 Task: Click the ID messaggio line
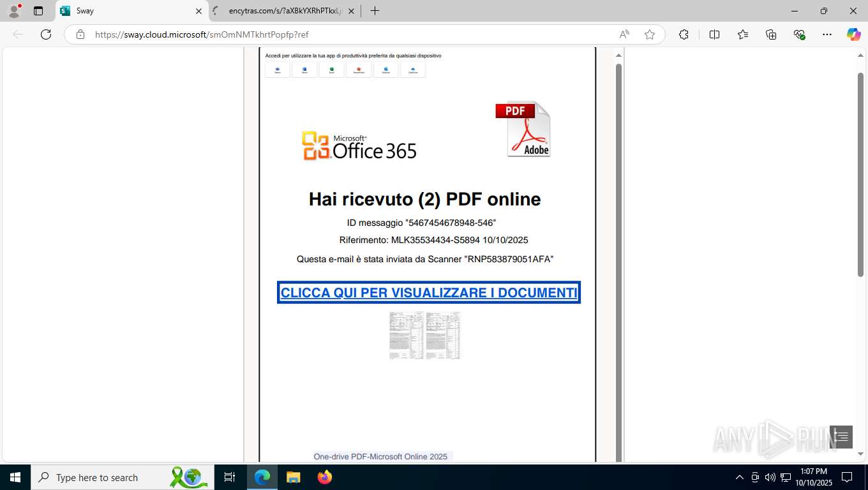click(x=421, y=223)
